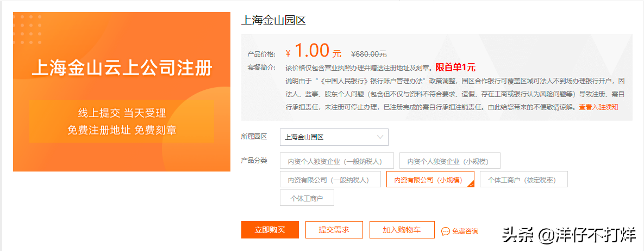Open the 免费咨询 text link
Screen dimensions: 644x251
point(465,231)
